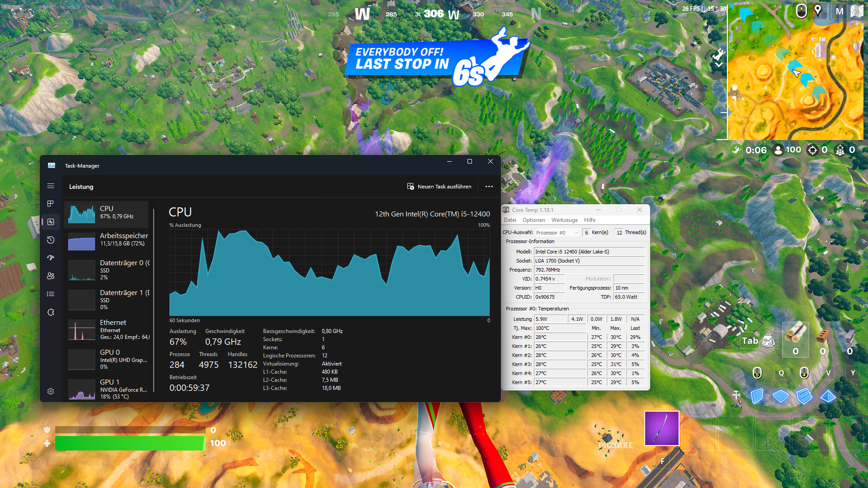
Task: Open the Prozessor #0 CPU selection dropdown
Action: (x=557, y=233)
